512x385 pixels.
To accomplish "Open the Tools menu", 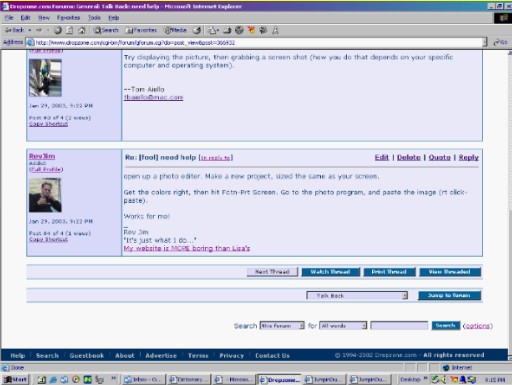I will pos(94,18).
